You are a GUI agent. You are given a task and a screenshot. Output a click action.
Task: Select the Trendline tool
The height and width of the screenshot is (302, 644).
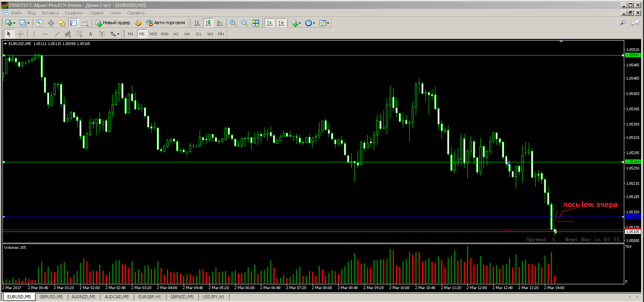click(56, 34)
